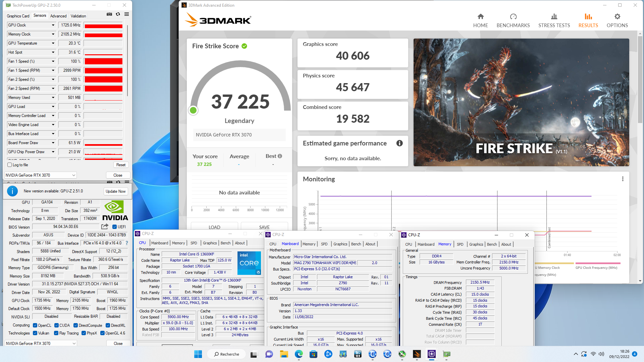Expand GPU Clock sensor dropdown
The height and width of the screenshot is (362, 644).
pyautogui.click(x=53, y=25)
